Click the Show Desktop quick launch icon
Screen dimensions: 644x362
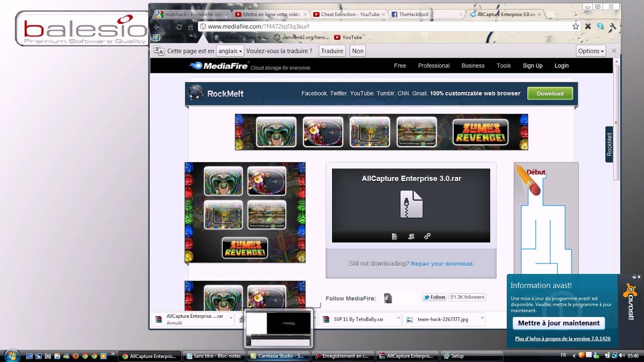tap(30, 356)
